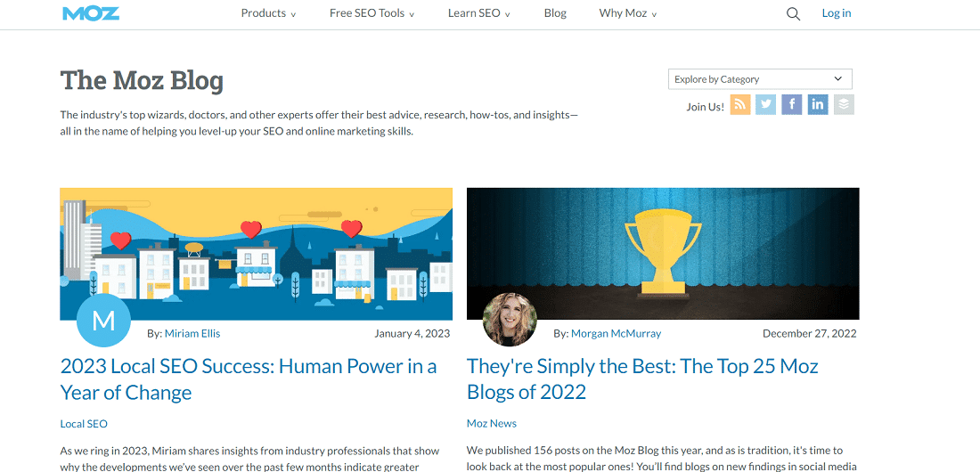Click the Moz logo

91,13
